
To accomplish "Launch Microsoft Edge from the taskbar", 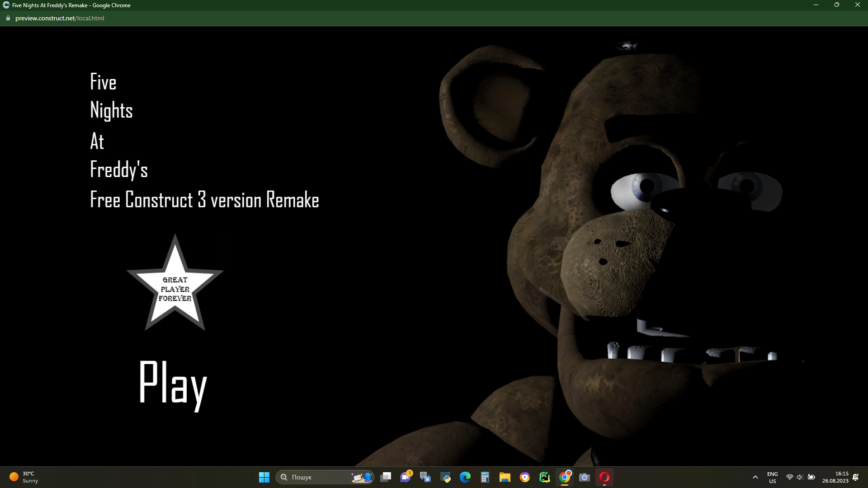I will [x=465, y=477].
